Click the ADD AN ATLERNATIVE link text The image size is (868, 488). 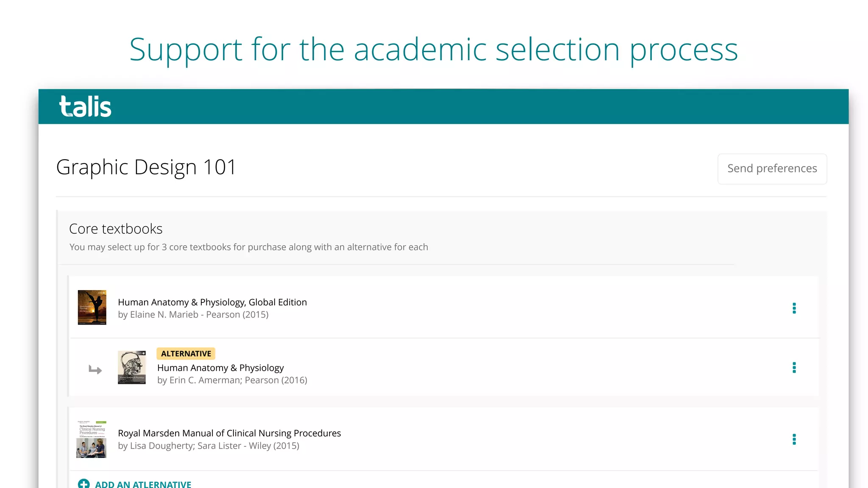(143, 484)
